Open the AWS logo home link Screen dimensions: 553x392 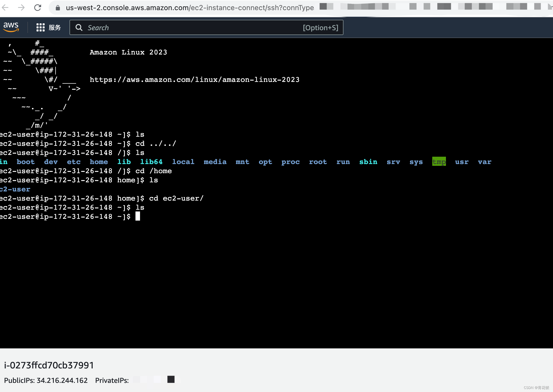pyautogui.click(x=11, y=27)
